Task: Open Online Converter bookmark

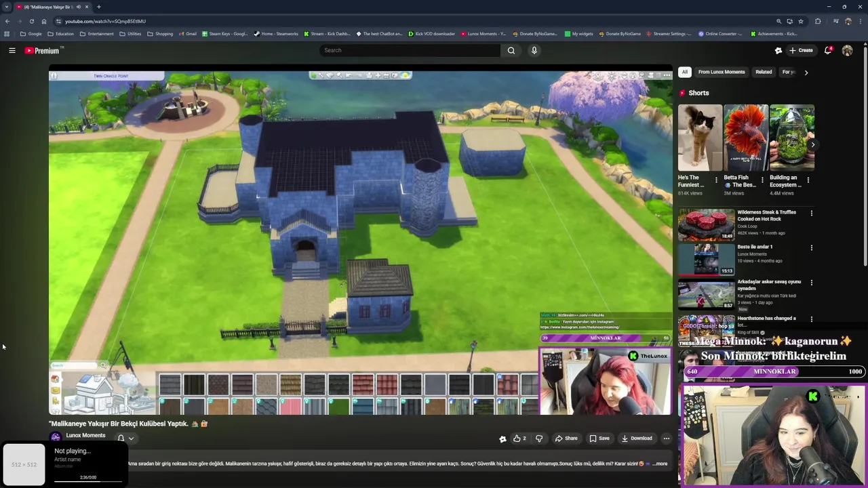Action: click(720, 34)
